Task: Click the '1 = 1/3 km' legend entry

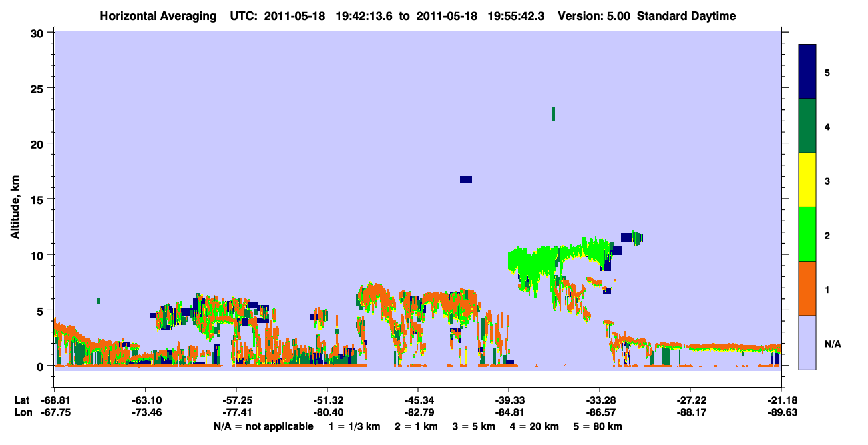Action: 355,426
